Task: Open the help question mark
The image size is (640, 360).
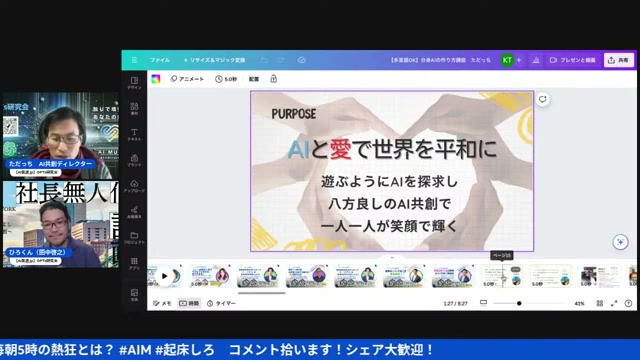Action: point(629,303)
